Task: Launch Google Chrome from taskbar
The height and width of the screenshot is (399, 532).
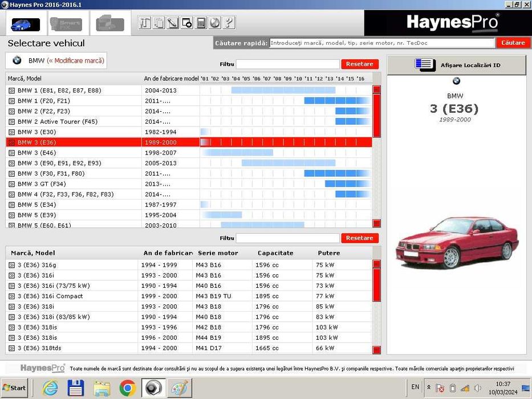Action: [128, 388]
